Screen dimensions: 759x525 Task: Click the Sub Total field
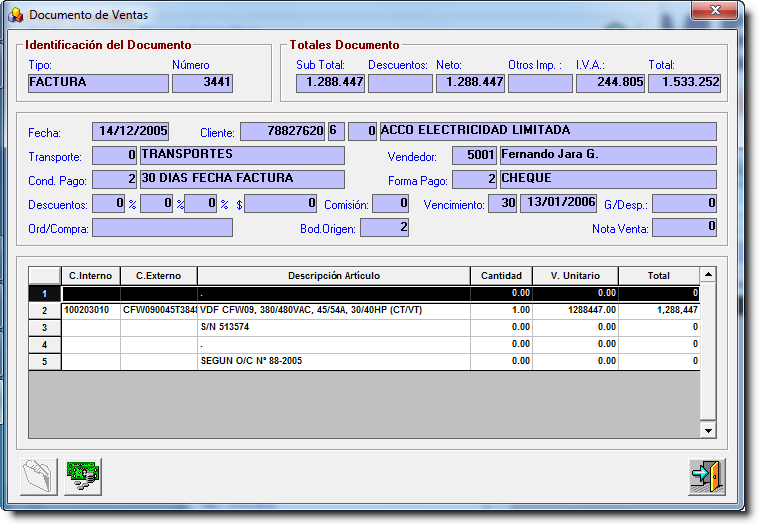tap(330, 83)
